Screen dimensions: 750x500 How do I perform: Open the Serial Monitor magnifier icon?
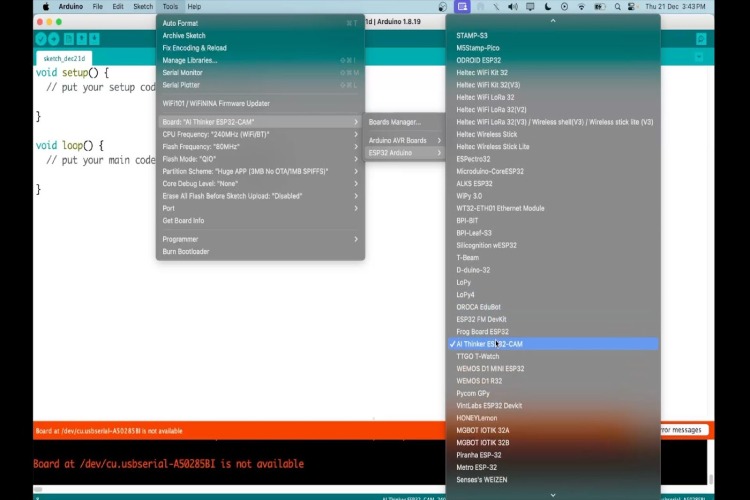[x=701, y=39]
